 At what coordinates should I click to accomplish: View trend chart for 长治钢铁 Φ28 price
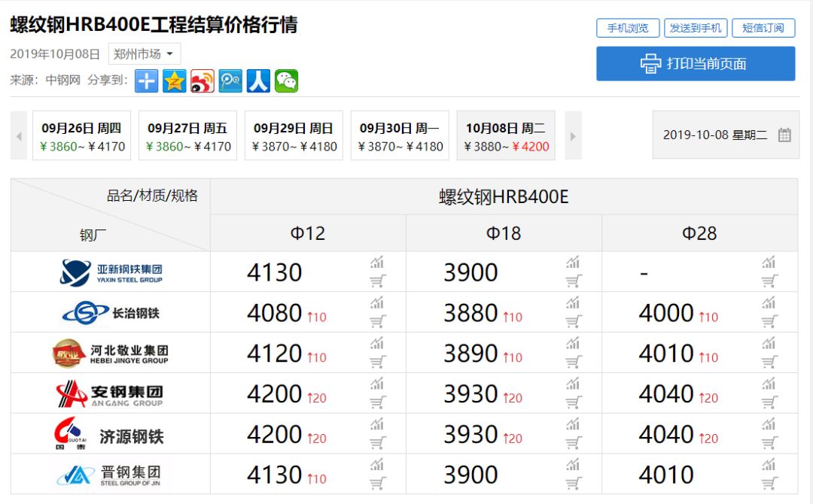[x=769, y=302]
